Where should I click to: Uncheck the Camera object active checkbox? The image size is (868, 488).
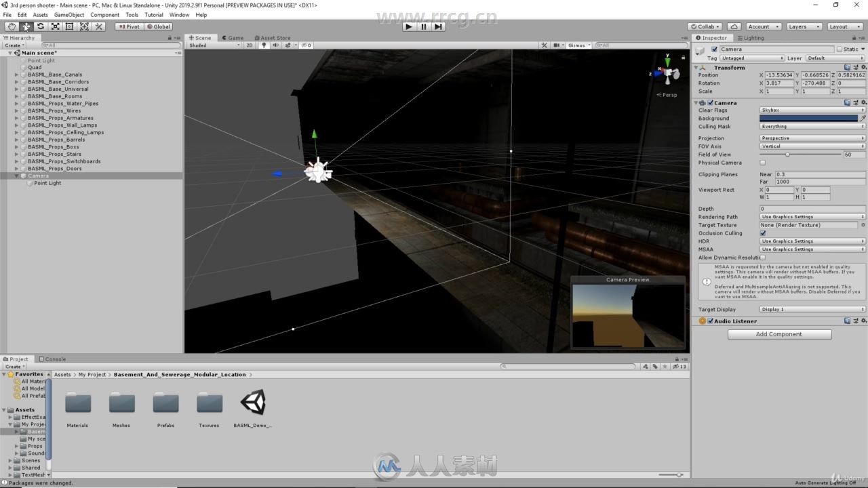tap(714, 49)
